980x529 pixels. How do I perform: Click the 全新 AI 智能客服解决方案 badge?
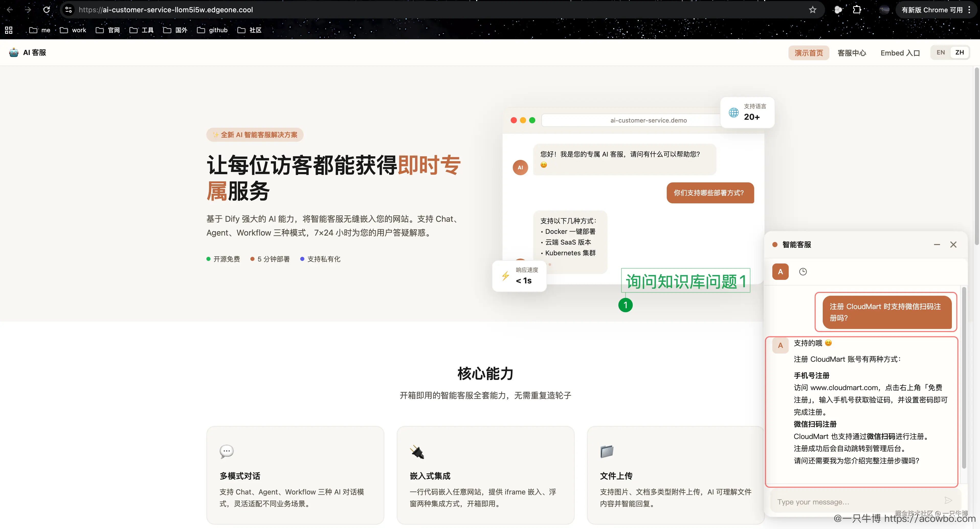click(255, 135)
